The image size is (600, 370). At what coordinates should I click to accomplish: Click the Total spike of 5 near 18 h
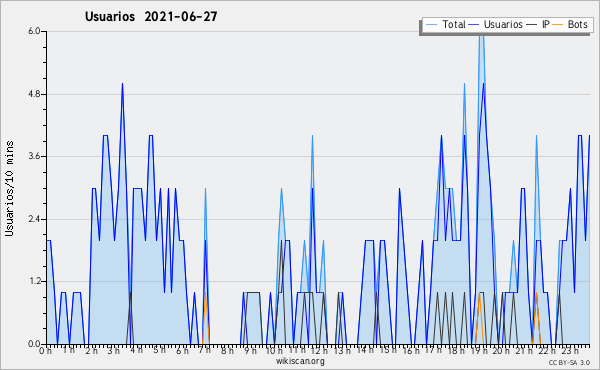click(465, 84)
